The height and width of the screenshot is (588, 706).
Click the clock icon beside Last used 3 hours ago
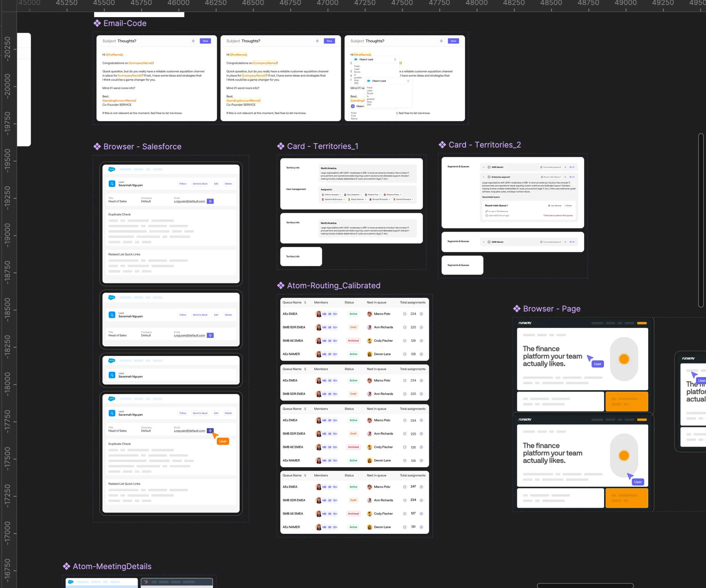click(486, 216)
